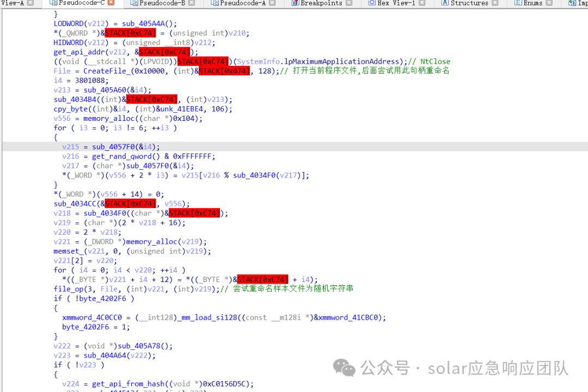Image resolution: width=588 pixels, height=392 pixels.
Task: Click the sub_404A64 function call
Action: (x=105, y=356)
